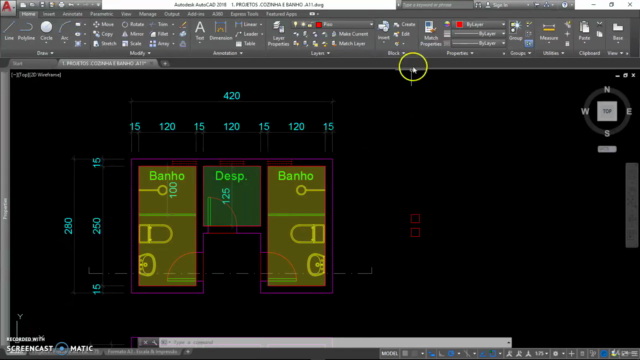Click the Insert block icon
This screenshot has height=360, width=640.
(x=383, y=31)
